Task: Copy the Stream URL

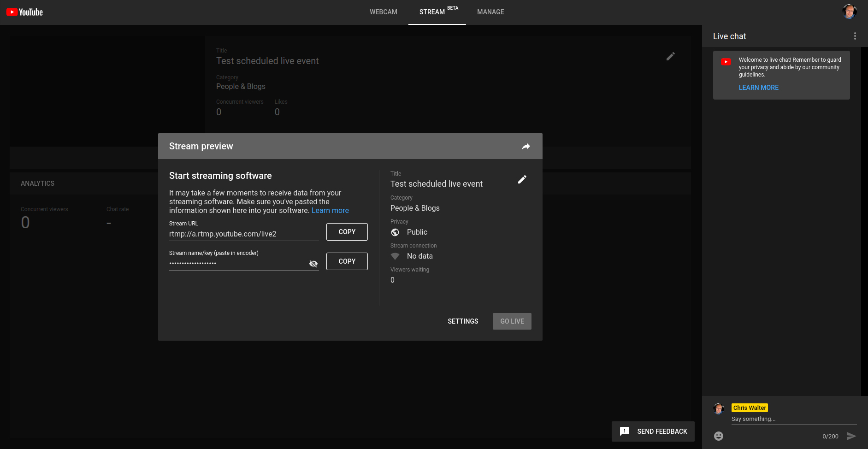Action: (347, 232)
